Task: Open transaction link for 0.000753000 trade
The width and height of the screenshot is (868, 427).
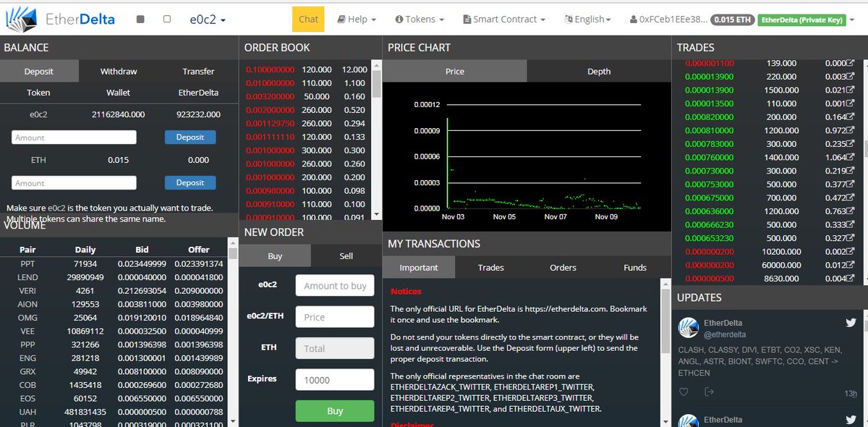Action: pos(851,184)
